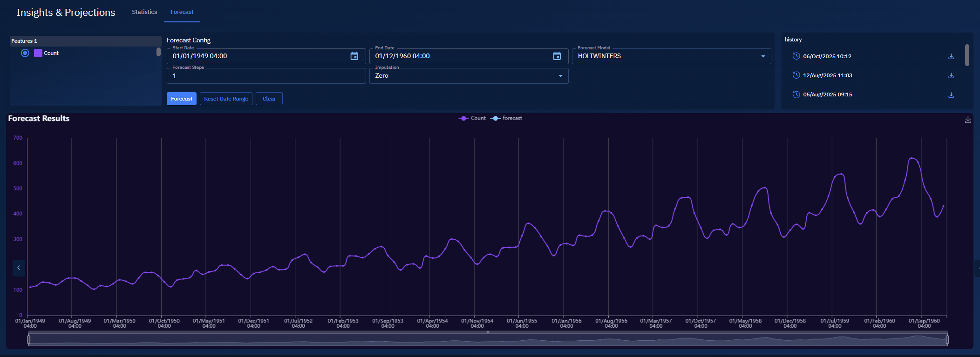Open the Imputation dropdown

468,76
